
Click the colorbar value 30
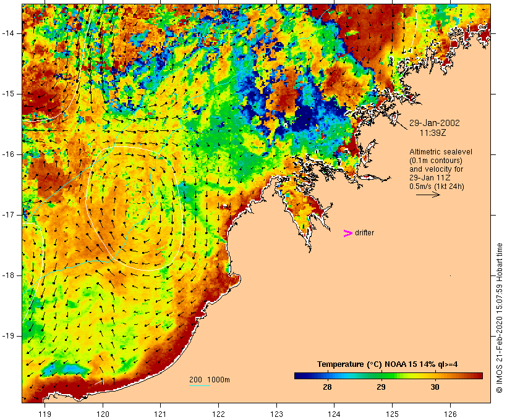click(x=435, y=387)
